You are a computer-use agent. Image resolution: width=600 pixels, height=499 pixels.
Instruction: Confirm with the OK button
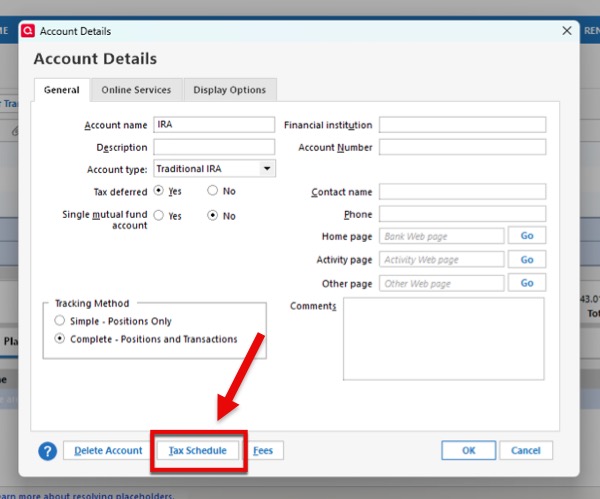coord(468,450)
